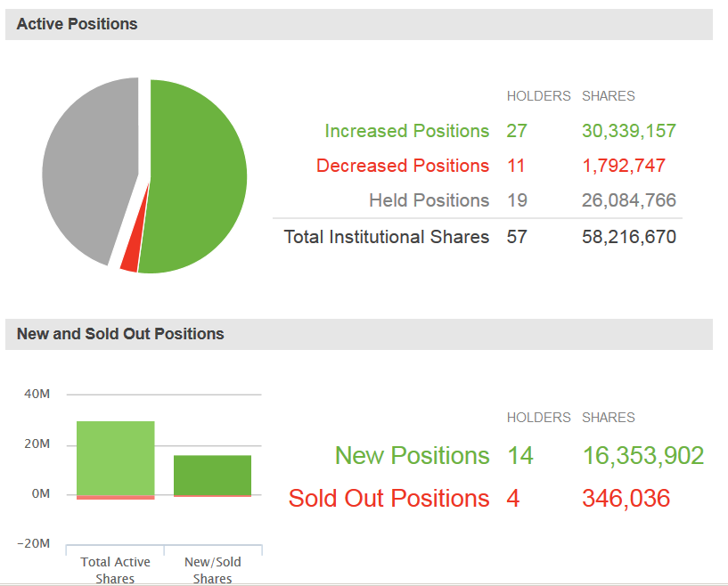Click the New Positions label
Image resolution: width=728 pixels, height=586 pixels.
[x=412, y=456]
